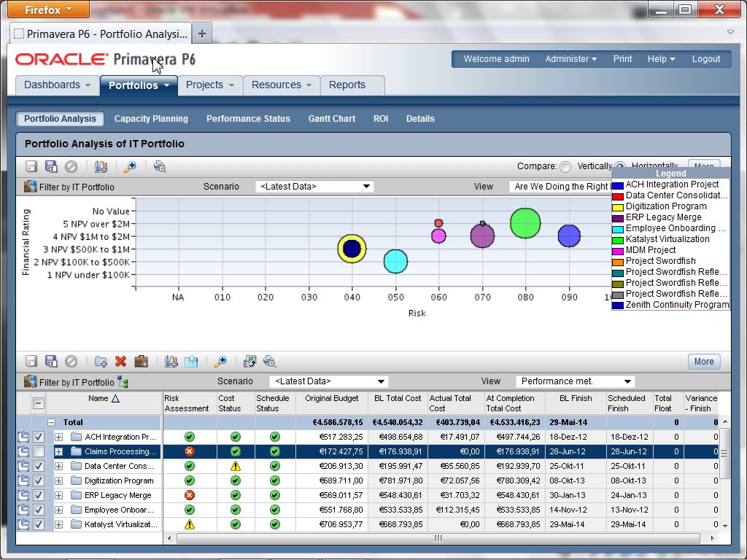Screen dimensions: 747x560
Task: Click the waterline table icon
Action: (191, 362)
